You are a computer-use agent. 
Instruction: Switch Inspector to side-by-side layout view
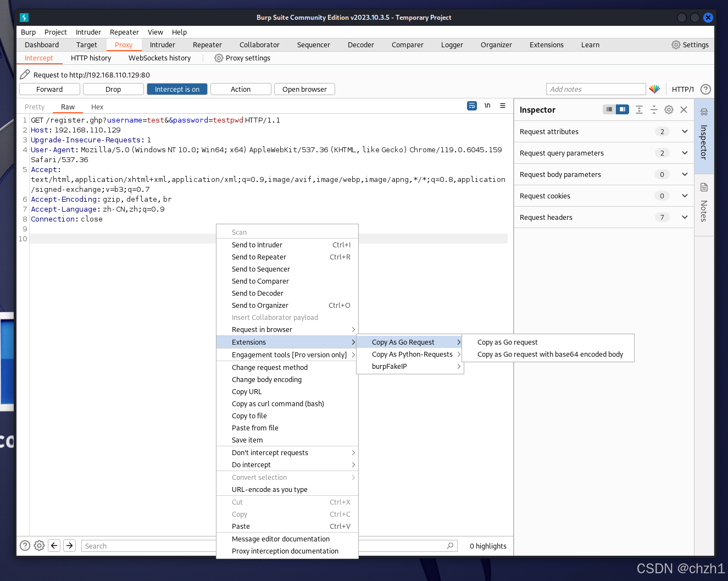[623, 109]
